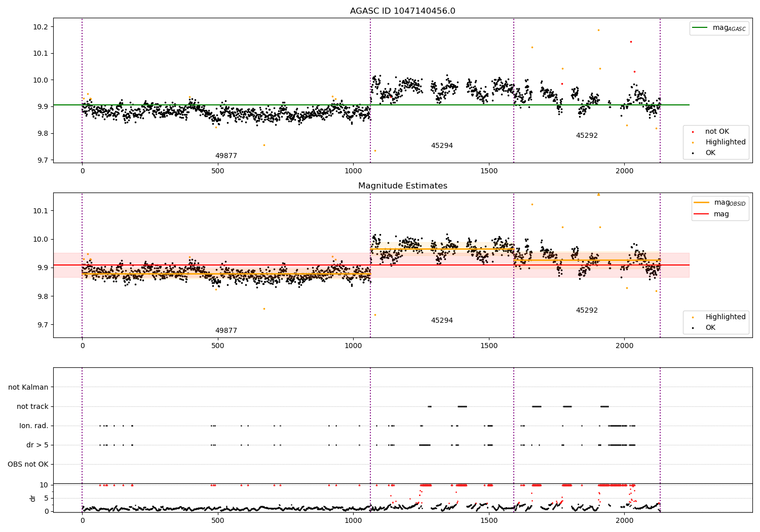Click the plot title AGASC ID 1047140456.0

pyautogui.click(x=402, y=11)
